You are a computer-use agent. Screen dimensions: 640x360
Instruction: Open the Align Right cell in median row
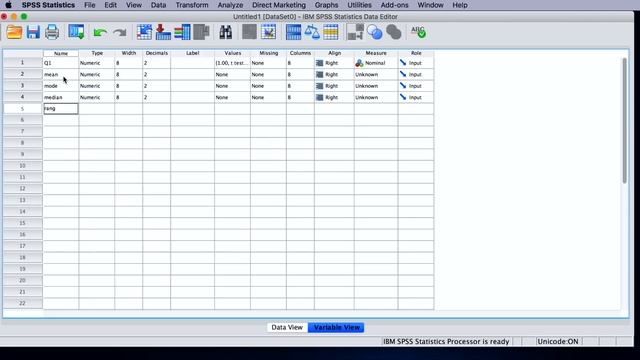tap(334, 97)
